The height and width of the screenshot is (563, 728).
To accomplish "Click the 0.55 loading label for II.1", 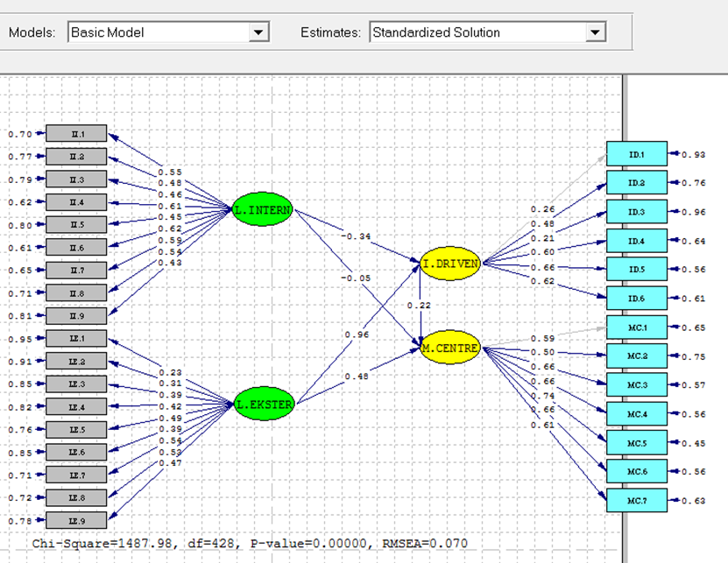I will coord(170,172).
